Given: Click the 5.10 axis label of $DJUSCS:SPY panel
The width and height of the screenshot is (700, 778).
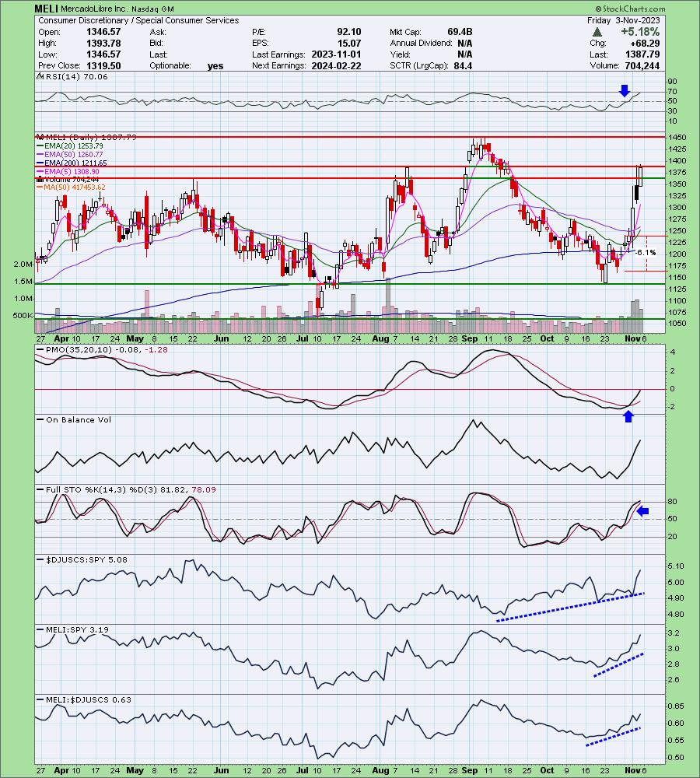Looking at the screenshot, I should 676,566.
